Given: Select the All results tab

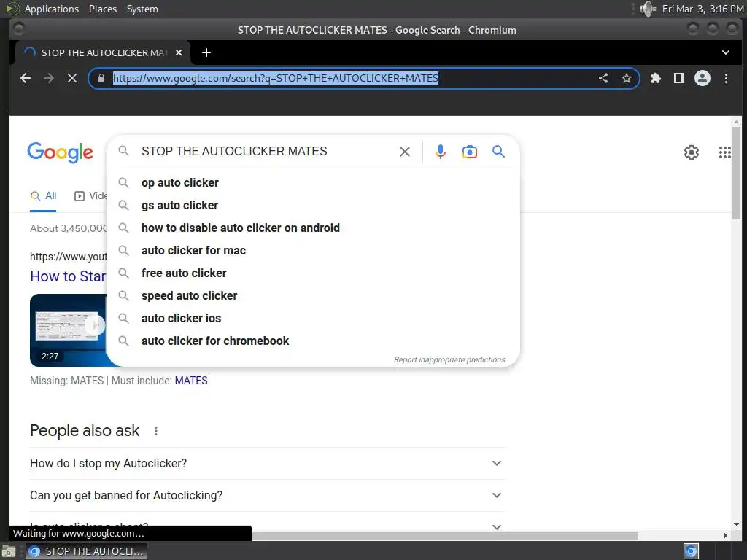Looking at the screenshot, I should pyautogui.click(x=43, y=195).
